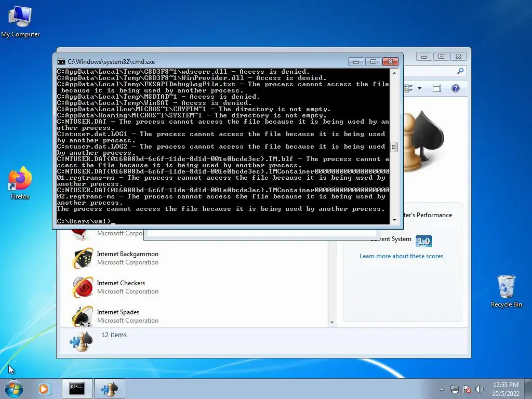Open Help icon in Games window
The image size is (532, 399).
pyautogui.click(x=455, y=88)
